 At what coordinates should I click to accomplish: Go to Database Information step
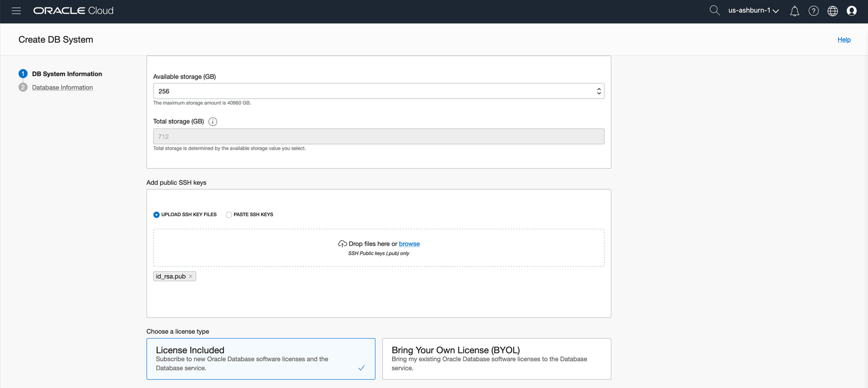[x=62, y=88]
